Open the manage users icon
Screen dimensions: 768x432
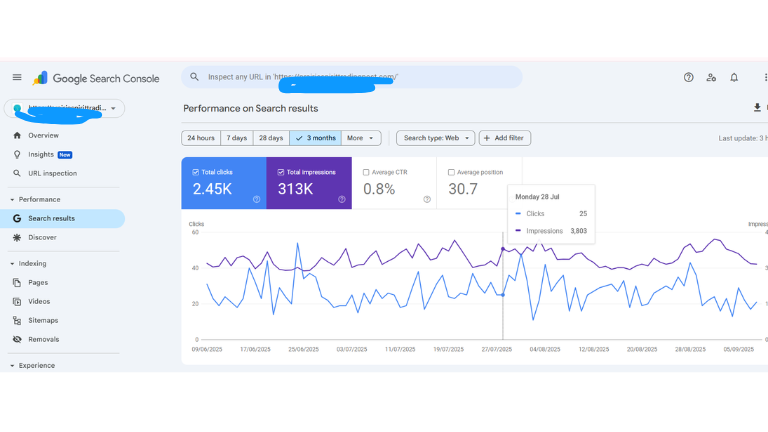point(711,77)
